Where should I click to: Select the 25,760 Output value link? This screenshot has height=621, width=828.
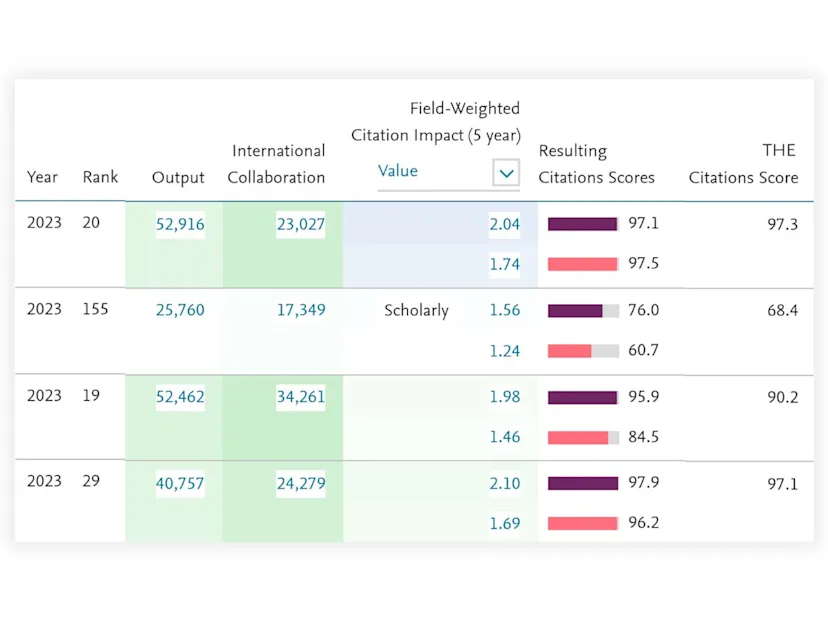click(179, 310)
